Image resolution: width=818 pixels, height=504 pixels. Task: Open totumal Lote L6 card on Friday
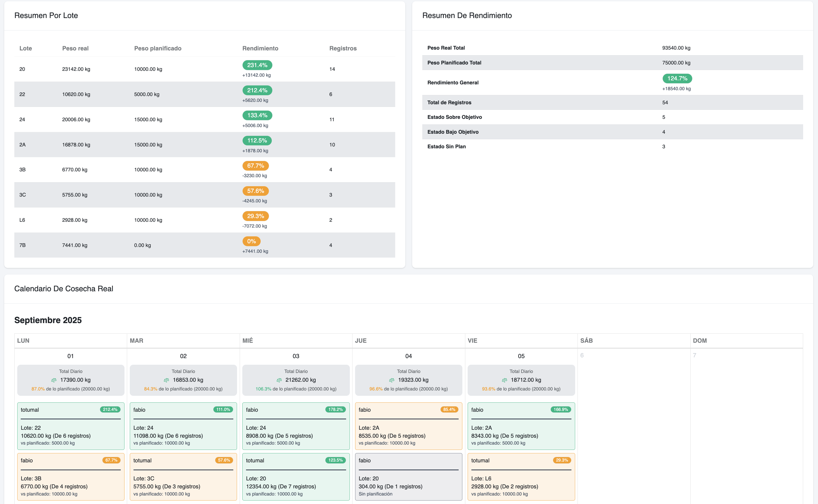pyautogui.click(x=521, y=477)
